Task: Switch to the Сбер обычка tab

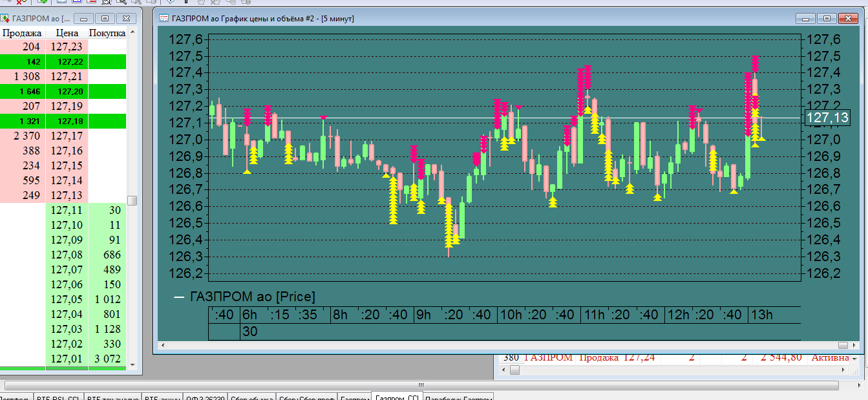Action: tap(251, 398)
